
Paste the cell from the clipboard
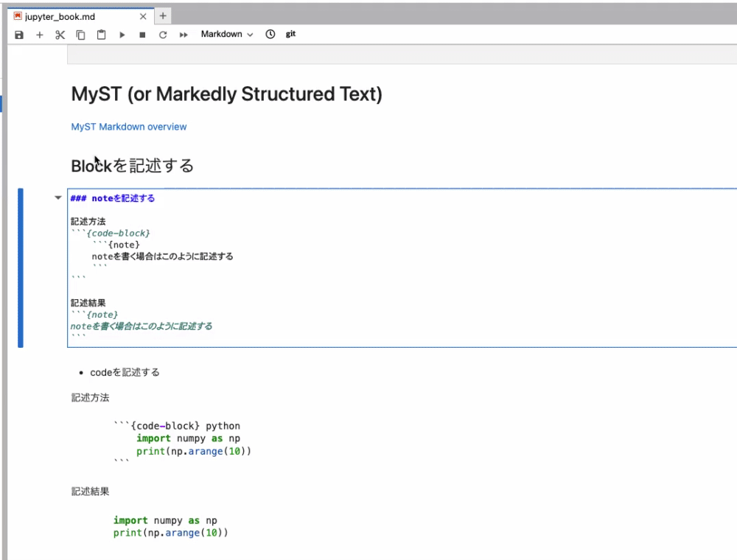point(101,35)
